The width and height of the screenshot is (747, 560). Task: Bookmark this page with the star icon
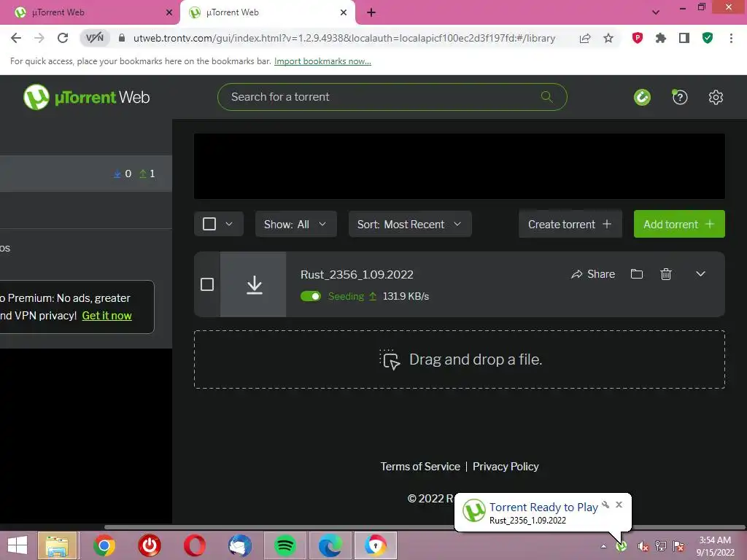tap(608, 38)
